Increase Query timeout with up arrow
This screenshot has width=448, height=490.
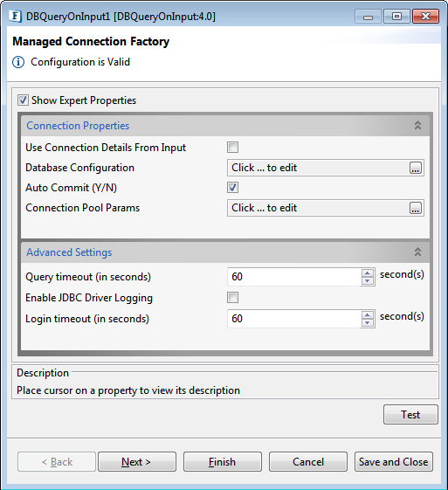pyautogui.click(x=368, y=273)
